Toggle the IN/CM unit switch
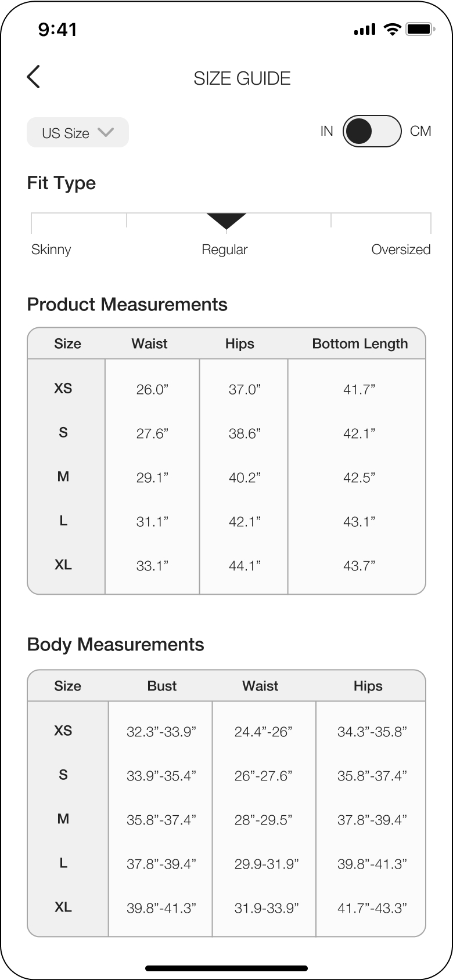 [x=372, y=131]
